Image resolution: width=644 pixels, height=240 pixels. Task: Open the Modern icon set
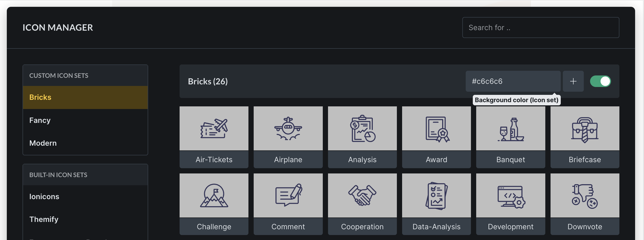[85, 143]
